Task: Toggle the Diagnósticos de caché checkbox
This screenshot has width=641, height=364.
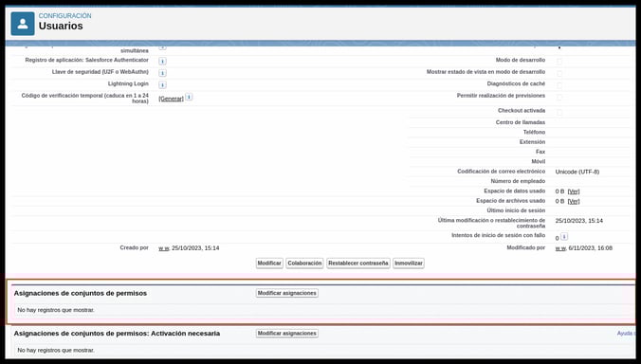Action: tap(559, 85)
